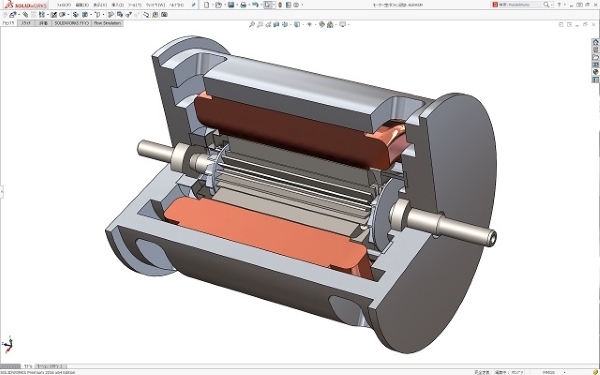Open the Home task pane icon

tap(595, 42)
